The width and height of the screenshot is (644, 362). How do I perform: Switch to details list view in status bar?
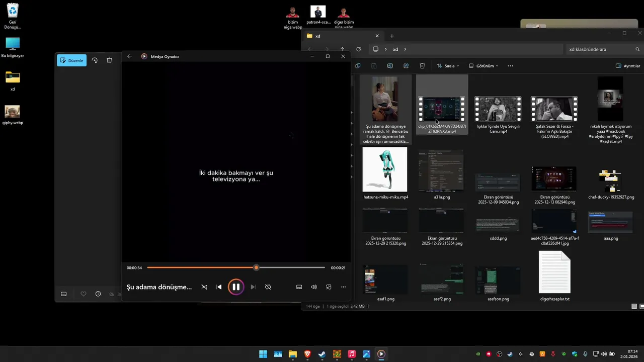tap(634, 306)
